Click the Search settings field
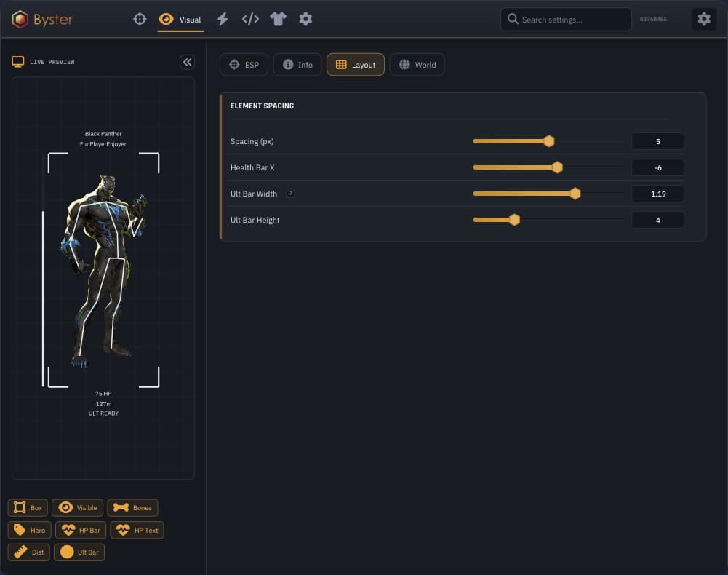Viewport: 728px width, 575px height. [x=566, y=20]
